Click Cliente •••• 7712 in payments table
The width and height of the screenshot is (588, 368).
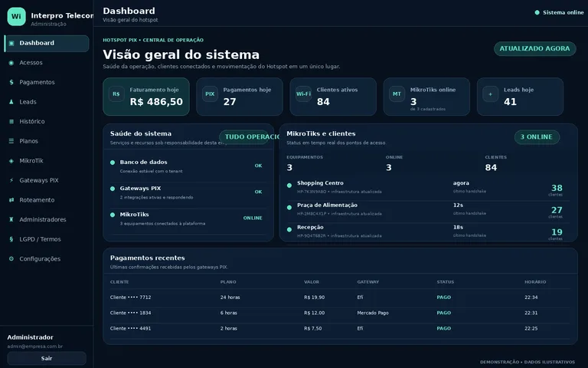point(130,297)
